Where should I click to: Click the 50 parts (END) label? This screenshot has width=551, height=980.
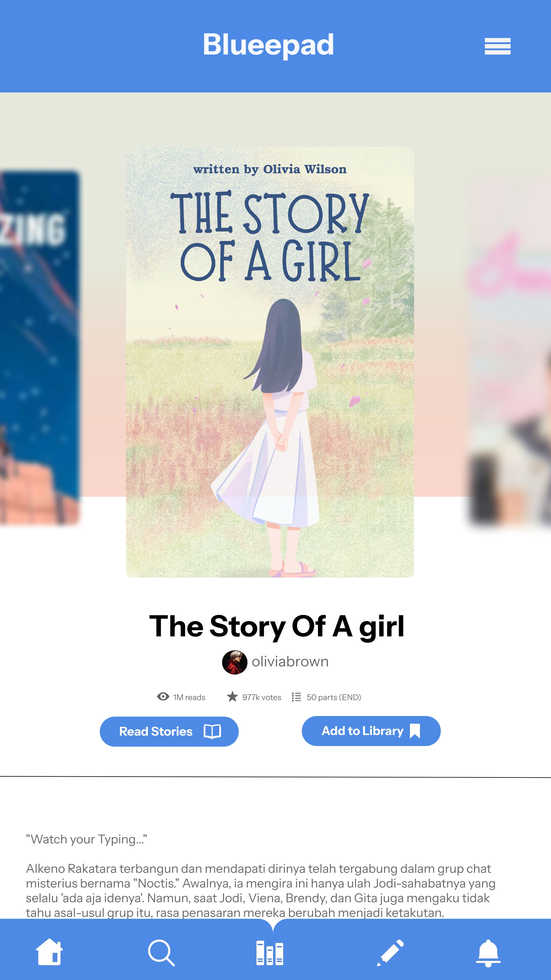(334, 697)
